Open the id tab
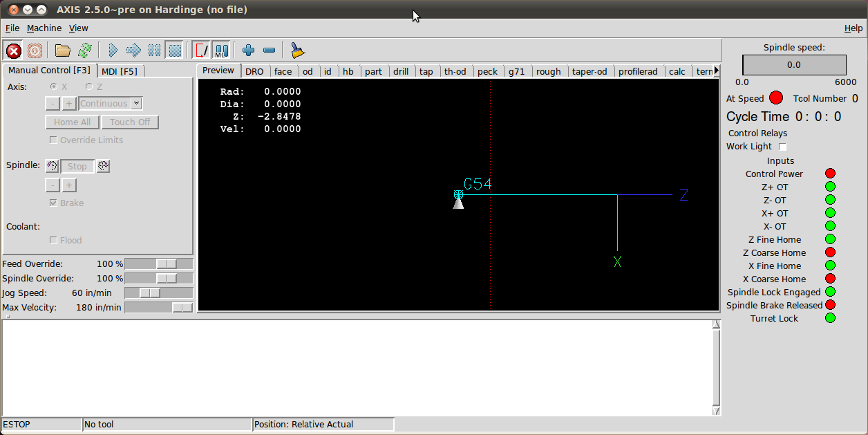 coord(328,71)
